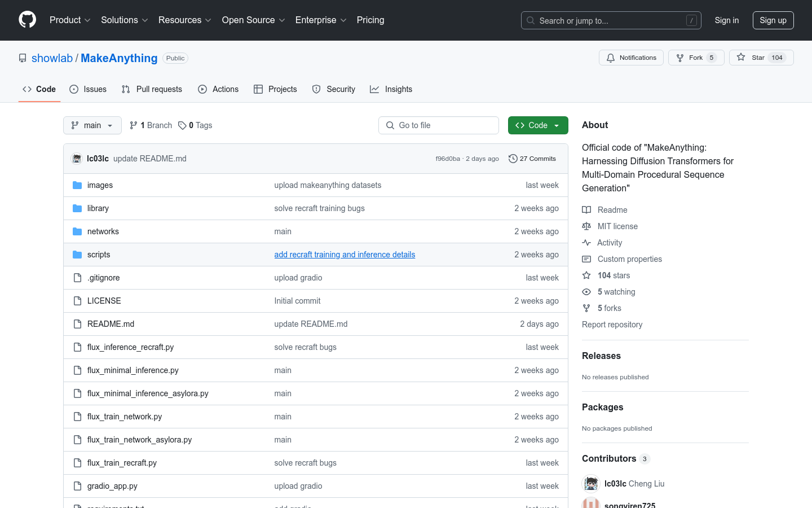Image resolution: width=812 pixels, height=508 pixels.
Task: Open the Actions tab
Action: (218, 89)
